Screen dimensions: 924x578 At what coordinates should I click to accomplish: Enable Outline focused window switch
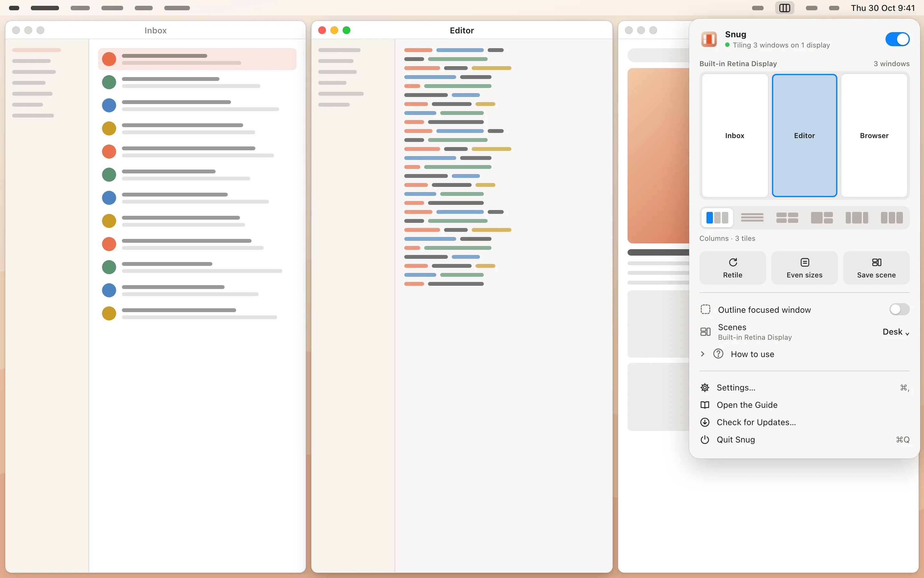click(899, 309)
